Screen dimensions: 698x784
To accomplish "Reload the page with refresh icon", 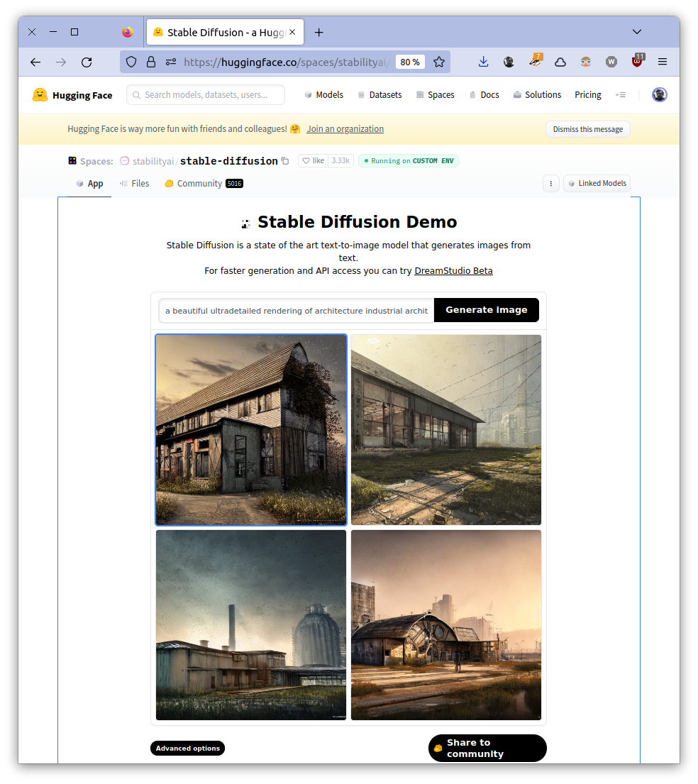I will [x=87, y=62].
